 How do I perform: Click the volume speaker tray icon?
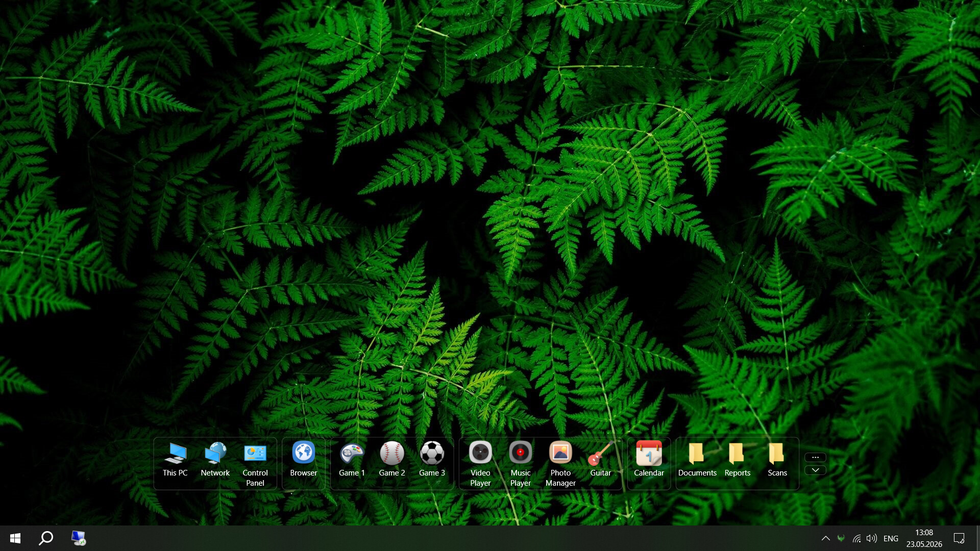[872, 538]
